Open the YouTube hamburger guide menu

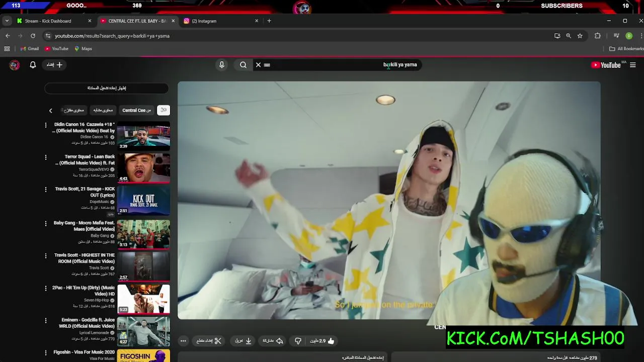[x=633, y=65]
